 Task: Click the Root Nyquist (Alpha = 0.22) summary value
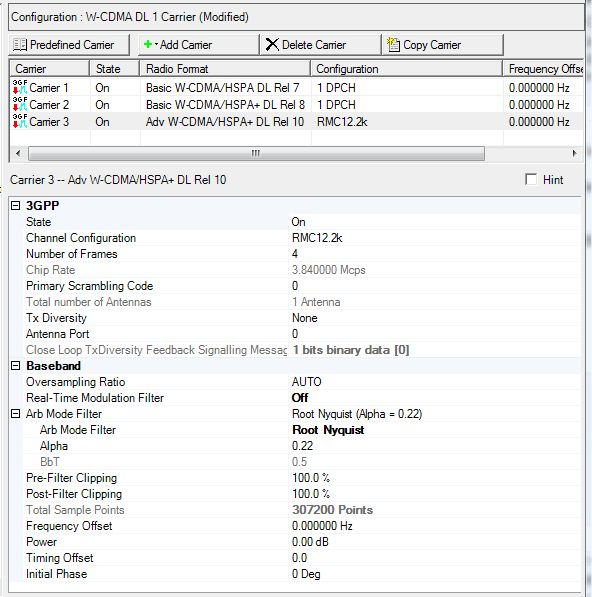coord(357,414)
